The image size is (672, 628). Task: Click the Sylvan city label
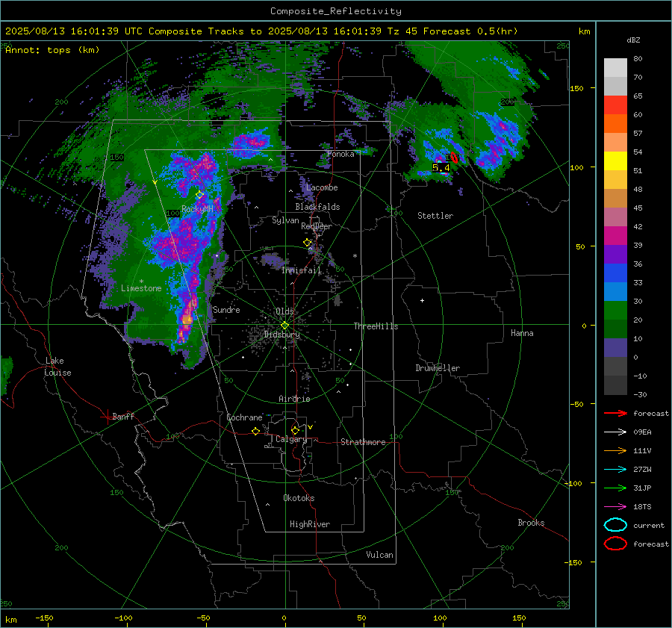click(285, 220)
